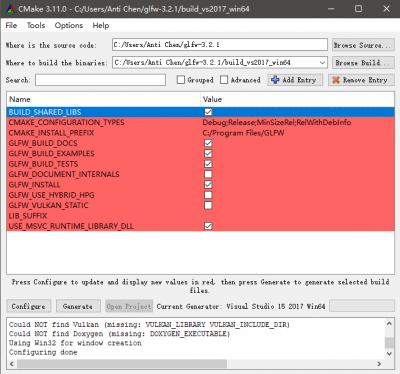Click the CMake logo in title bar
Screen dimensions: 400x374
coord(10,9)
